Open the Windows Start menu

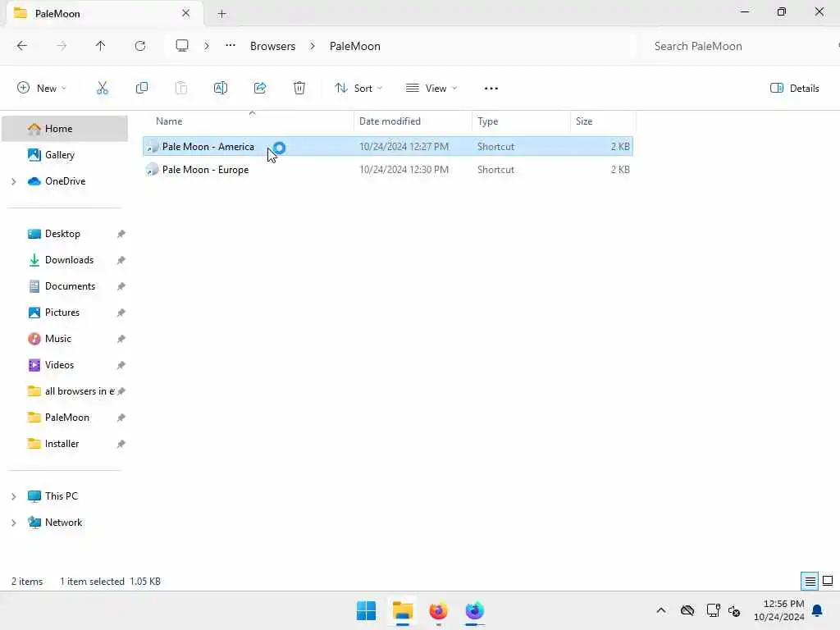[x=367, y=611]
